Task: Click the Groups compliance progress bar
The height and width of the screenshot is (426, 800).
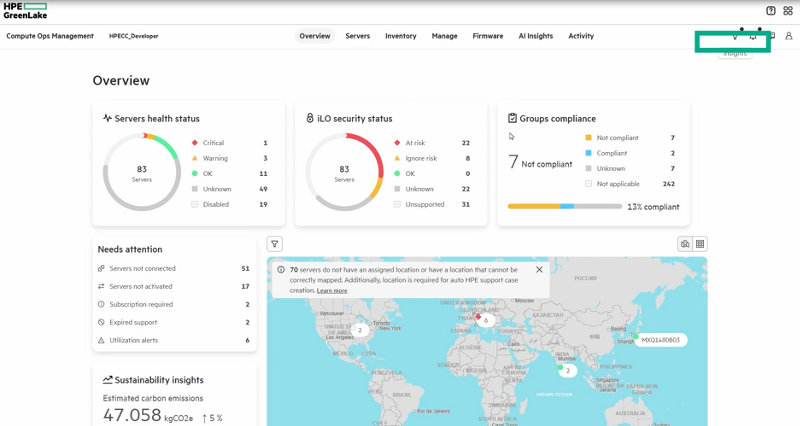Action: [x=564, y=206]
